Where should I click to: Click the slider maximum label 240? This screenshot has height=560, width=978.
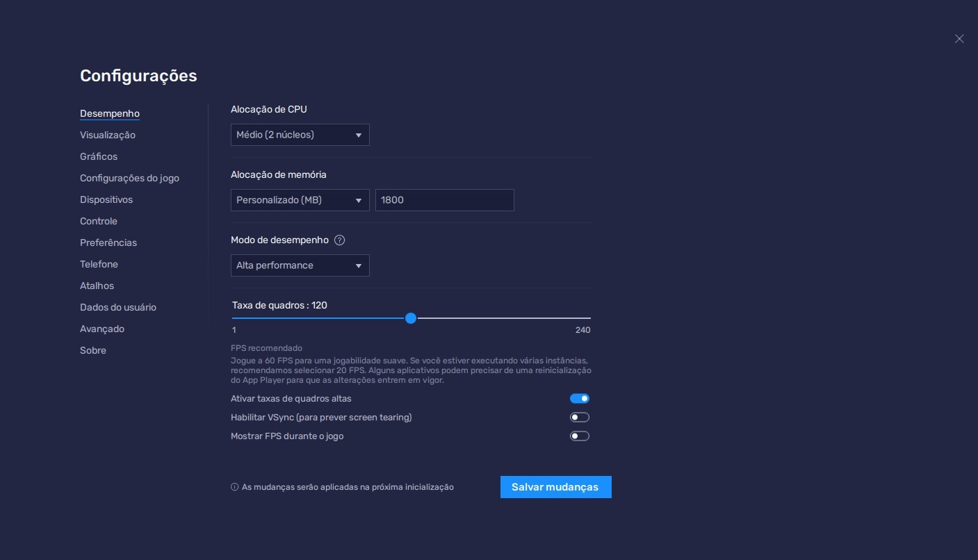582,330
